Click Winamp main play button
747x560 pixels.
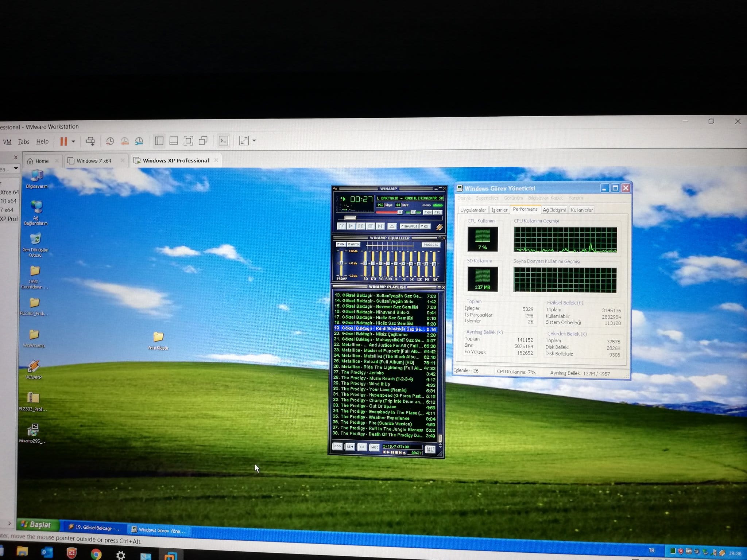coord(351,226)
